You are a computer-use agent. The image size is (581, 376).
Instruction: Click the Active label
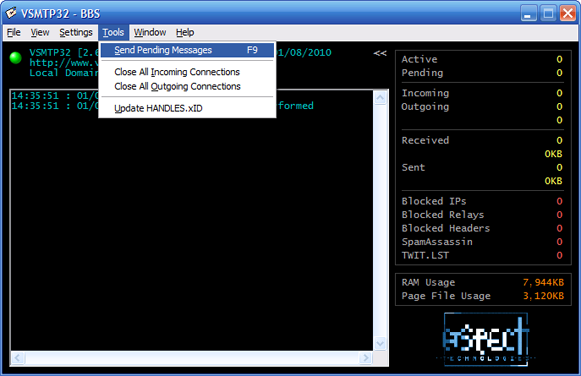[419, 59]
